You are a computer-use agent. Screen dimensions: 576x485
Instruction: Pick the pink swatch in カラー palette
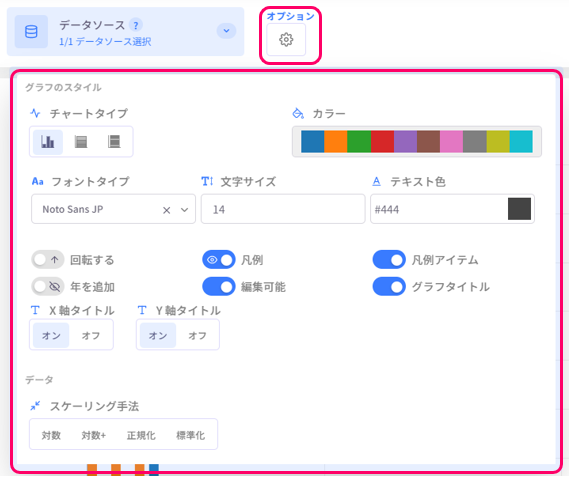pos(452,141)
